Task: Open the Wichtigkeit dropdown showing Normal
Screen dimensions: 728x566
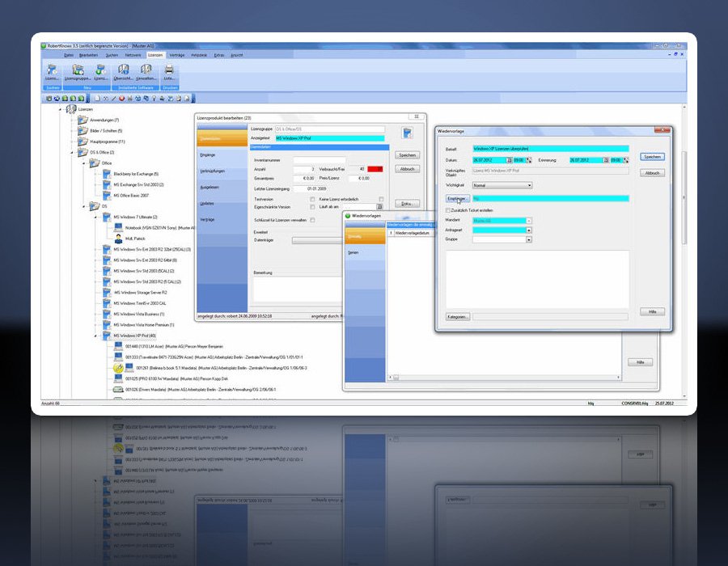Action: point(502,185)
